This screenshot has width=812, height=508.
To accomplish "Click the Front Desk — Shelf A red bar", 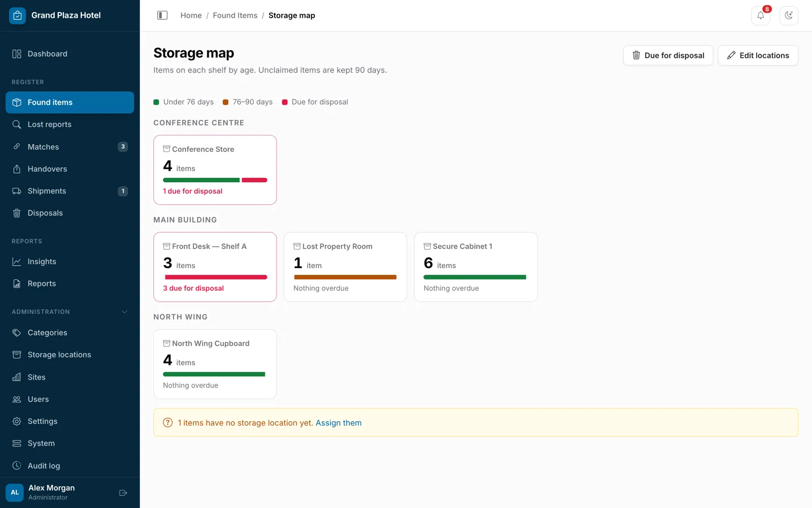I will pos(216,277).
